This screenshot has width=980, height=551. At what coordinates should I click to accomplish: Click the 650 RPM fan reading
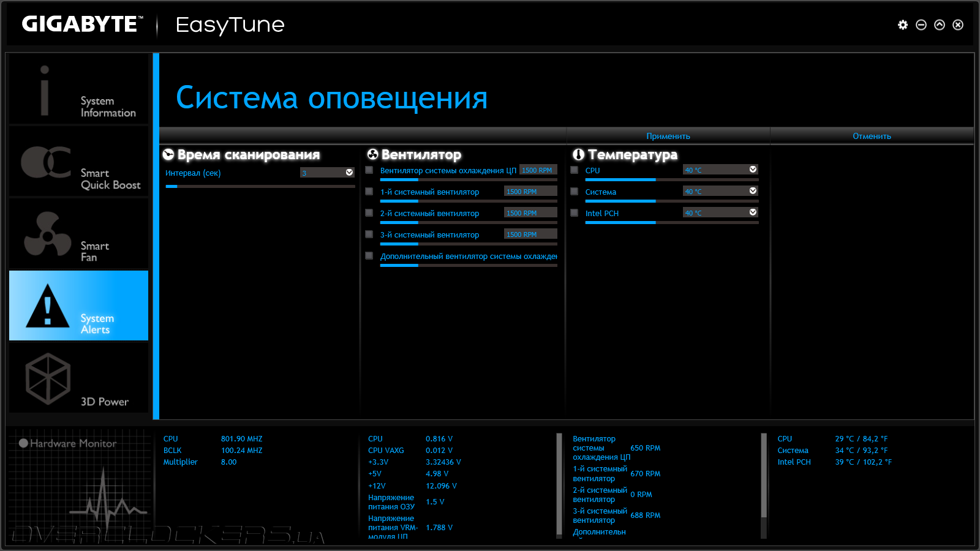tap(645, 448)
